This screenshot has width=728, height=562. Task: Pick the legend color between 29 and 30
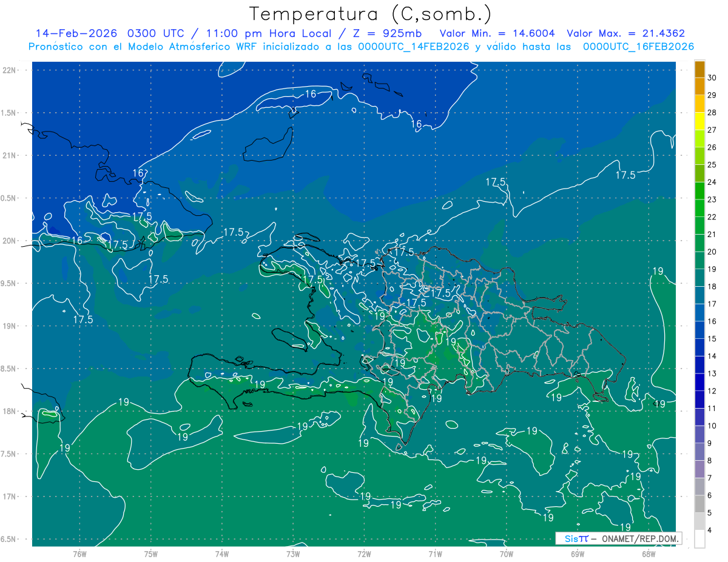coord(699,87)
